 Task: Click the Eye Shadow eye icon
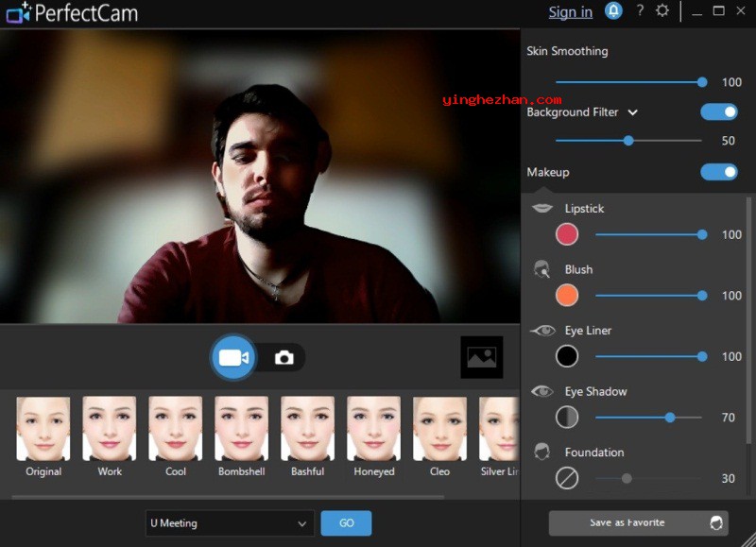pyautogui.click(x=542, y=391)
